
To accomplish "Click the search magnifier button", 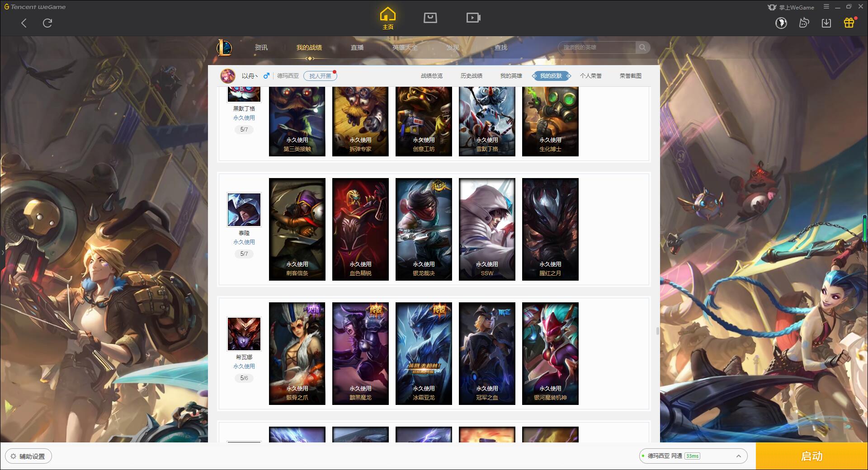I will pos(642,47).
